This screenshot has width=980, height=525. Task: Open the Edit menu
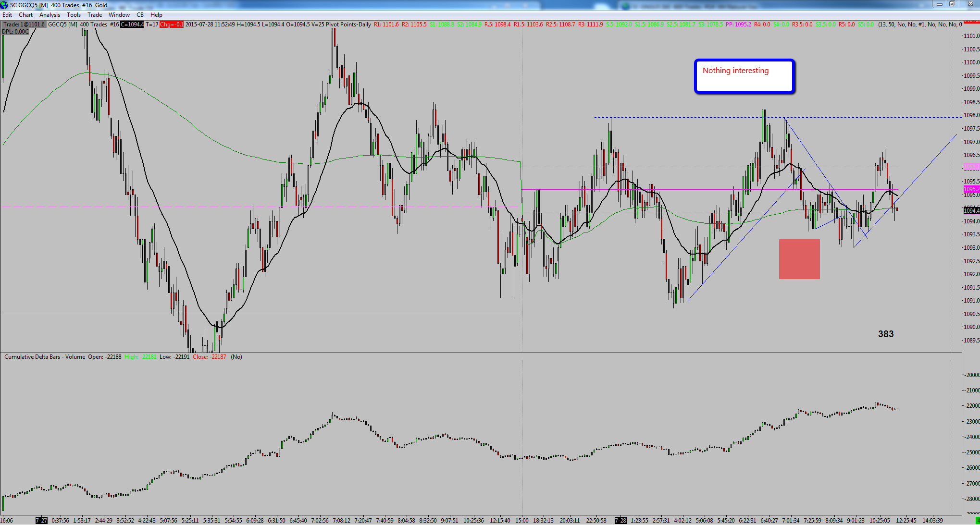coord(7,15)
